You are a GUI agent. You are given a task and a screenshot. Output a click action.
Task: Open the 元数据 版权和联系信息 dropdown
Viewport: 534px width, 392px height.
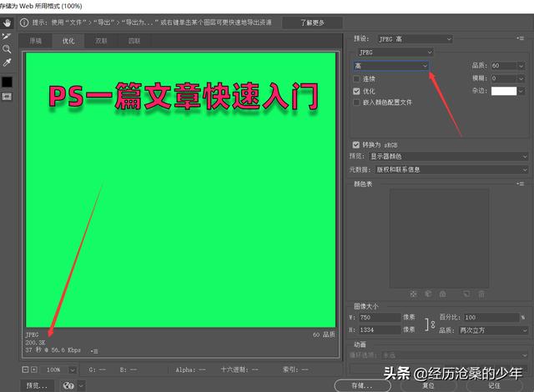tap(451, 169)
